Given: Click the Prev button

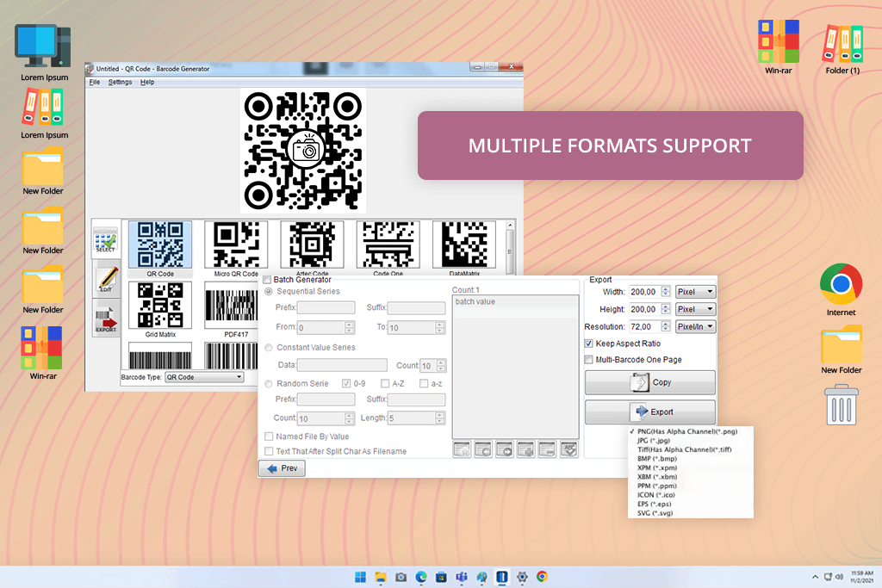Looking at the screenshot, I should pos(283,468).
